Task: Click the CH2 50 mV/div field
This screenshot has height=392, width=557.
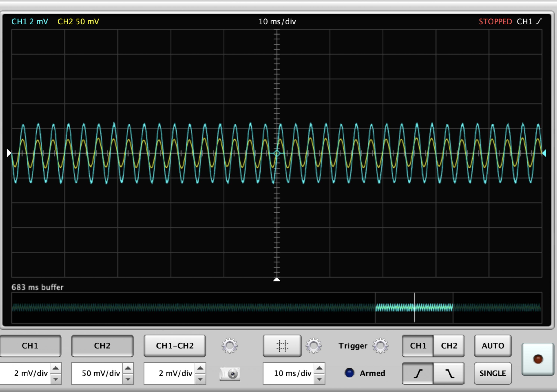Action: [x=97, y=374]
